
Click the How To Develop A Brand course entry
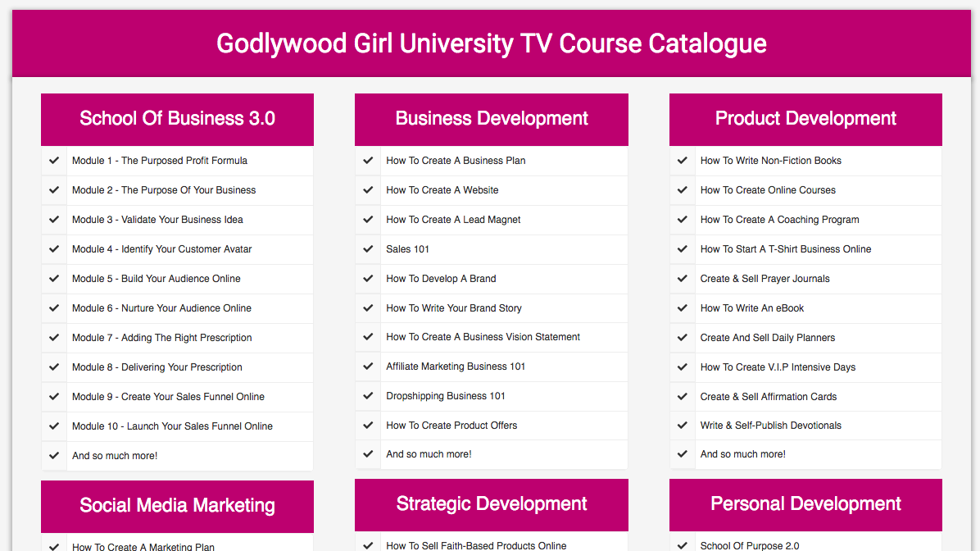click(441, 278)
